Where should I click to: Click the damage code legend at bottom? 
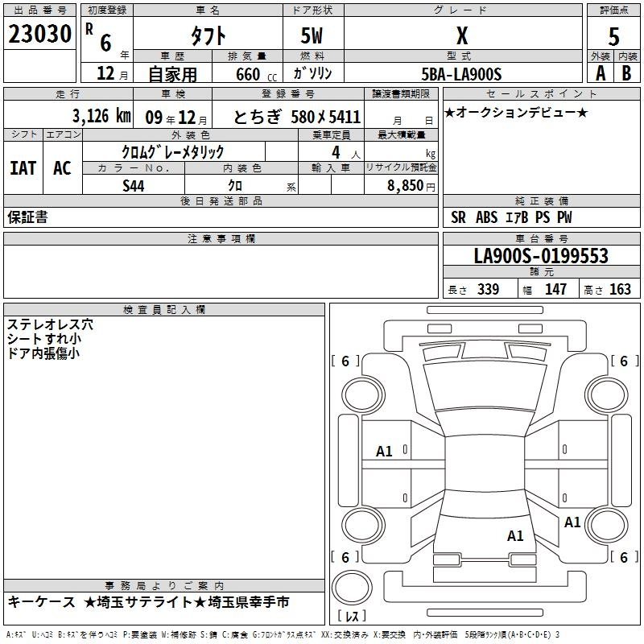(283, 634)
